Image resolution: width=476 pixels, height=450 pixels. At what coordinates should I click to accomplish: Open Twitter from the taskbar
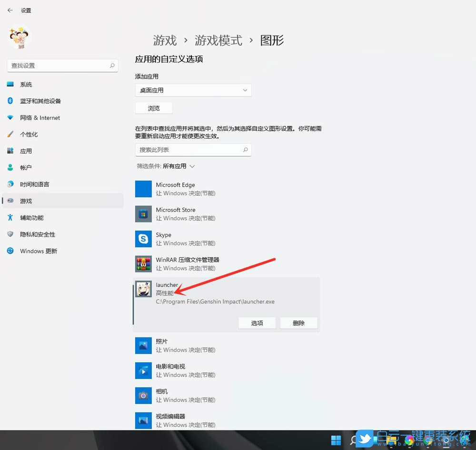click(364, 439)
